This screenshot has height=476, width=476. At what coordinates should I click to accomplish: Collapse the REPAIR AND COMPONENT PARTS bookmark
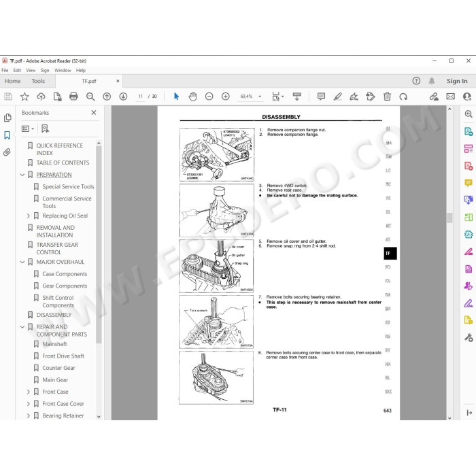[22, 327]
